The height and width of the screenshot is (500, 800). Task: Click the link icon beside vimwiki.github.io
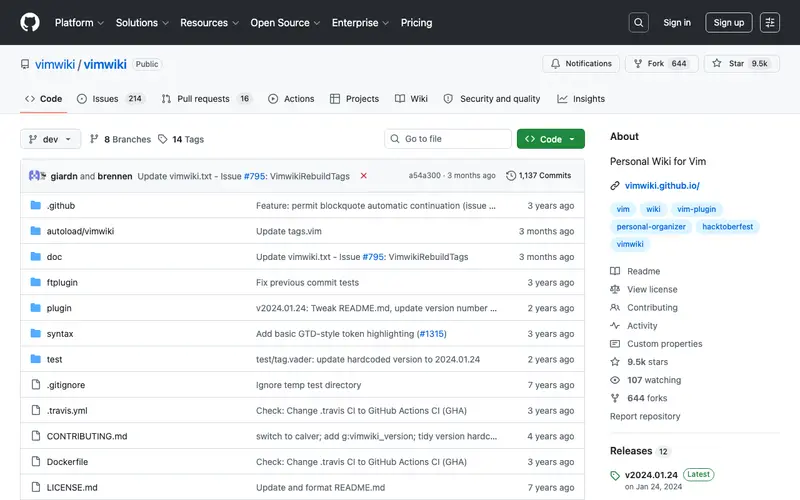615,186
